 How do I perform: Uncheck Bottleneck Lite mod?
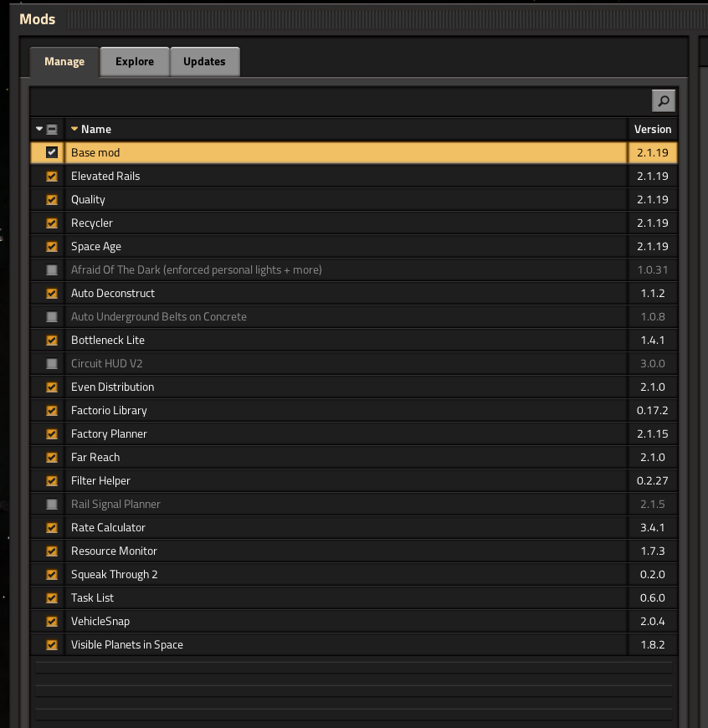pyautogui.click(x=52, y=340)
